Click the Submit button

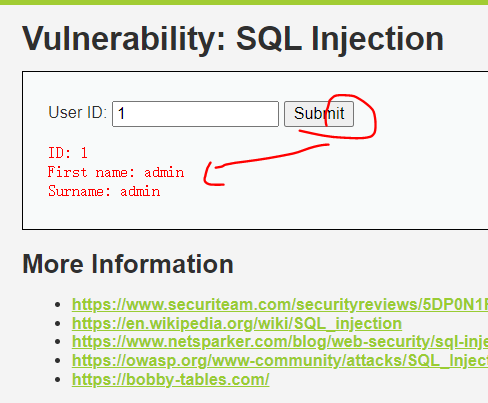319,114
